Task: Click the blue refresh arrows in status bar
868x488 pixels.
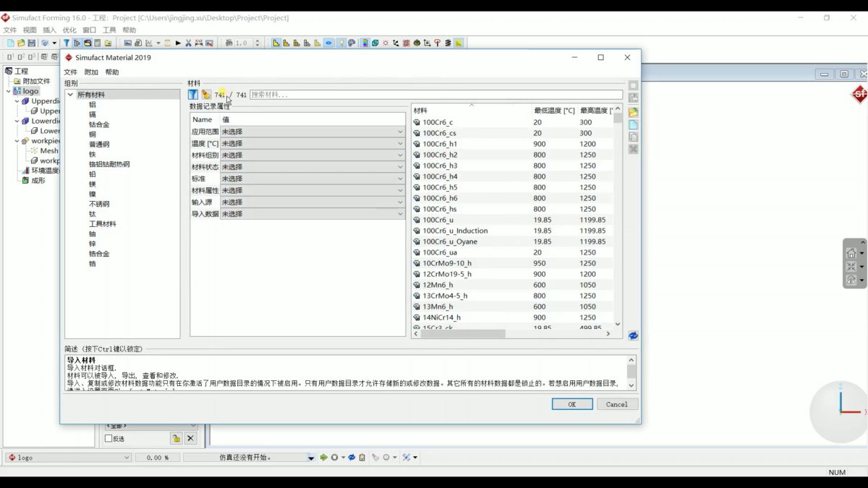Action: click(x=352, y=458)
